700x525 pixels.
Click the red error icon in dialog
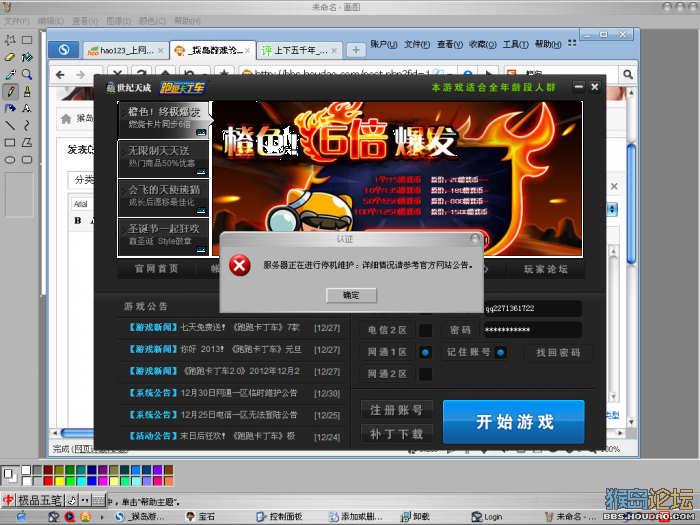tap(240, 266)
